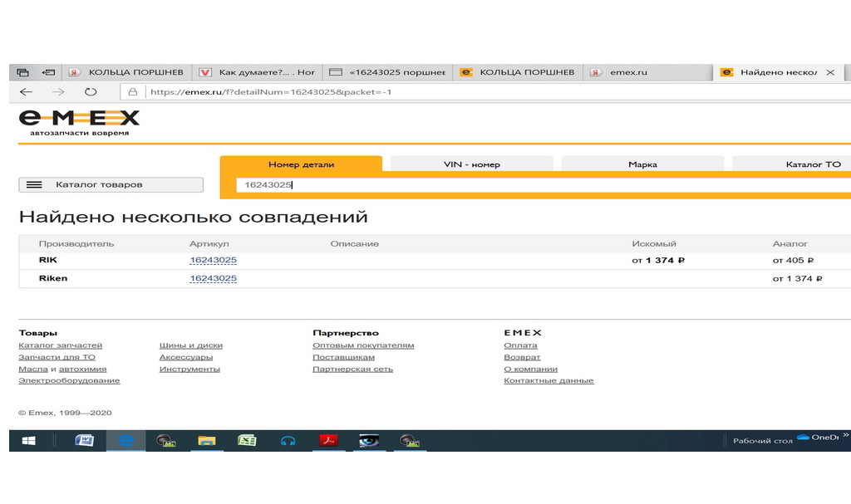Viewport: 851px width, 504px height.
Task: Select the Марка search tab
Action: 642,164
